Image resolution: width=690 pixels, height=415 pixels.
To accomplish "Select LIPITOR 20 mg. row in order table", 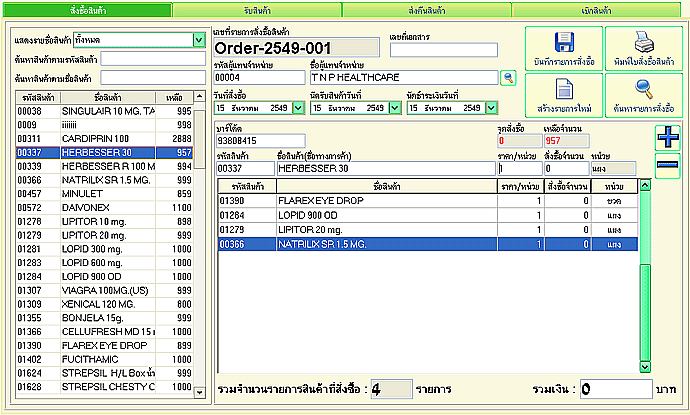I will (428, 230).
